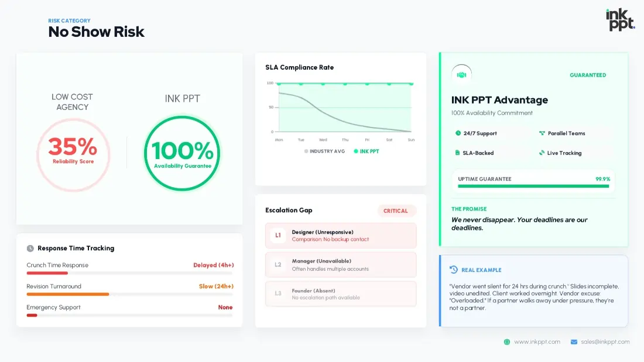Click the envelope icon next to sales email
Image resolution: width=644 pixels, height=362 pixels.
(x=574, y=342)
